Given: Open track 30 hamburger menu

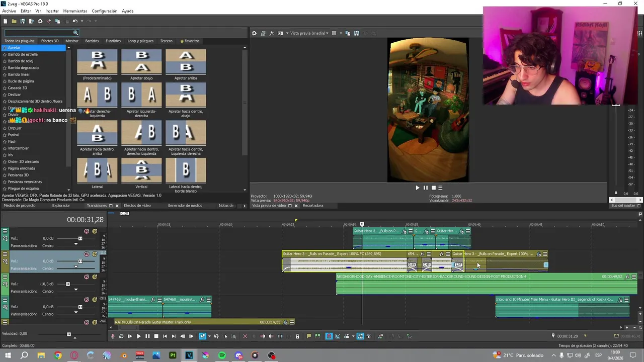Looking at the screenshot, I should click(5, 300).
